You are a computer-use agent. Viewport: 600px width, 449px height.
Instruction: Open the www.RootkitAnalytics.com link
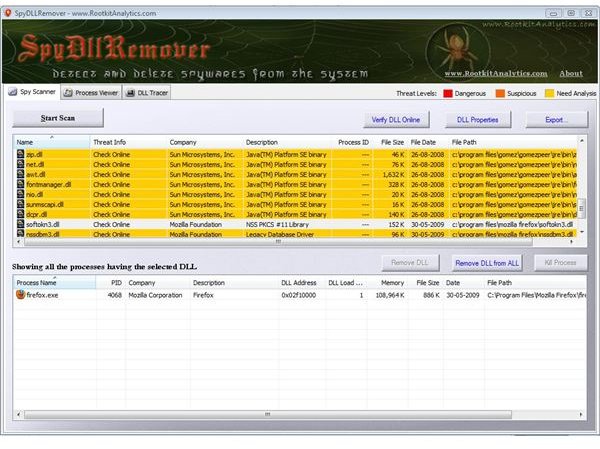pos(496,73)
